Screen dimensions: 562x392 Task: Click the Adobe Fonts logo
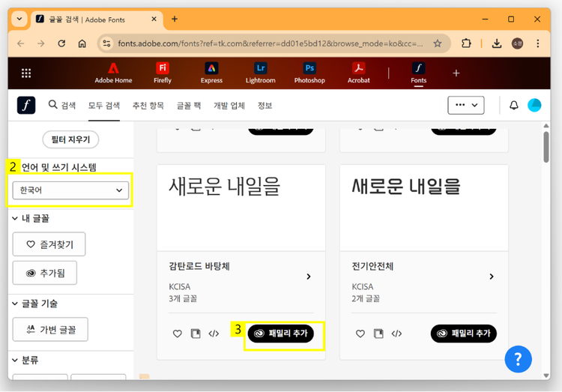point(26,105)
